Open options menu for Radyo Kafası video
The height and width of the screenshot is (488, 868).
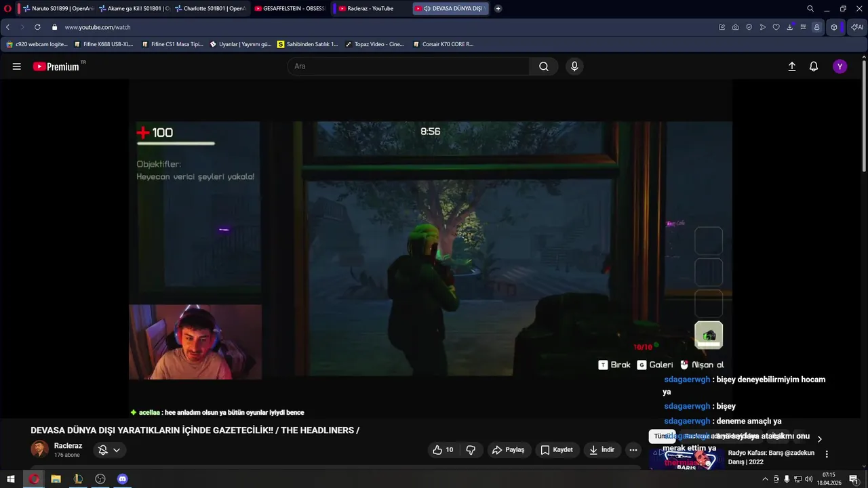(827, 454)
